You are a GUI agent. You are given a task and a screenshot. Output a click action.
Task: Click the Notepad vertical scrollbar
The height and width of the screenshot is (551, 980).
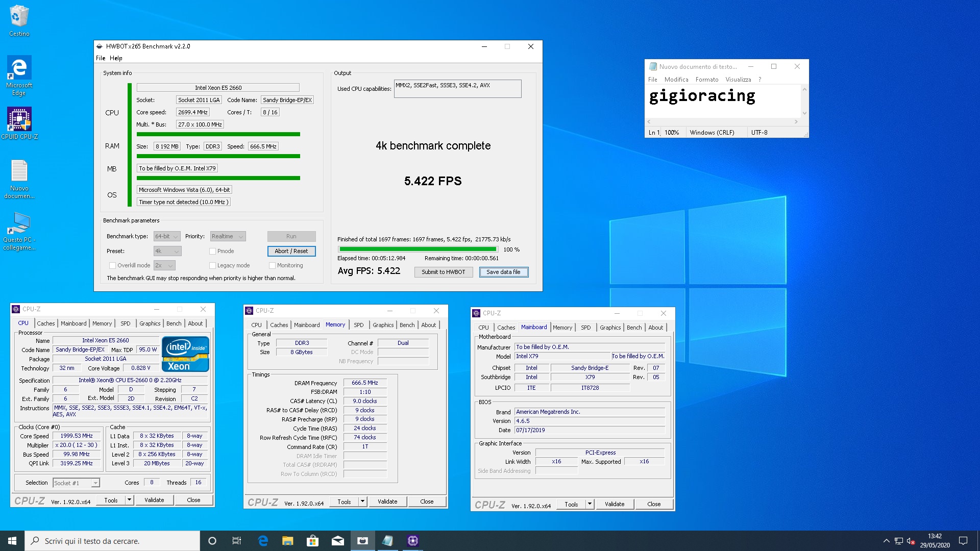pos(804,101)
